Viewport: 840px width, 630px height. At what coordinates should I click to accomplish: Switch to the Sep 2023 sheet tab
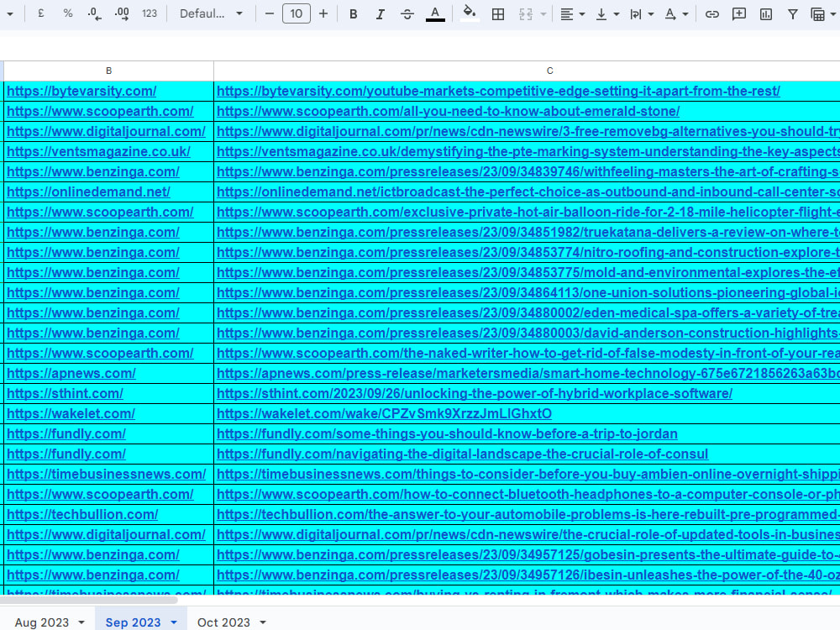(x=133, y=622)
